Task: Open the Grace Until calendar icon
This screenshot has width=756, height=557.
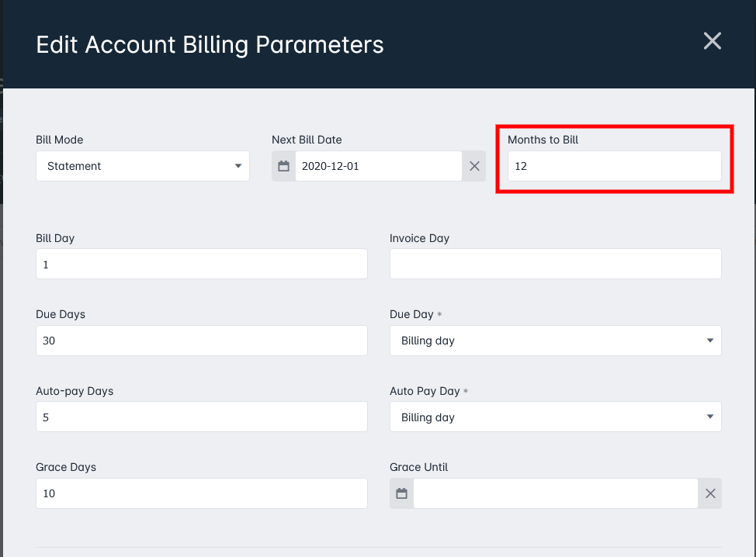Action: pyautogui.click(x=401, y=493)
